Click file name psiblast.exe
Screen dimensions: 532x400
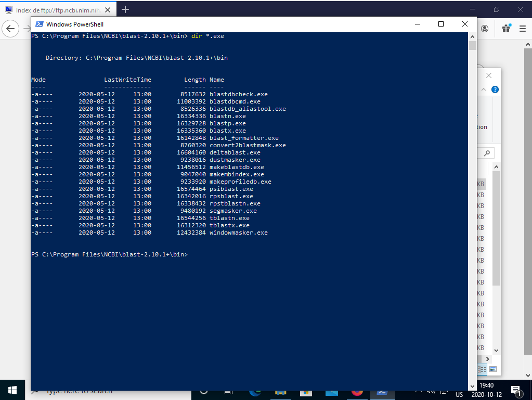click(231, 189)
